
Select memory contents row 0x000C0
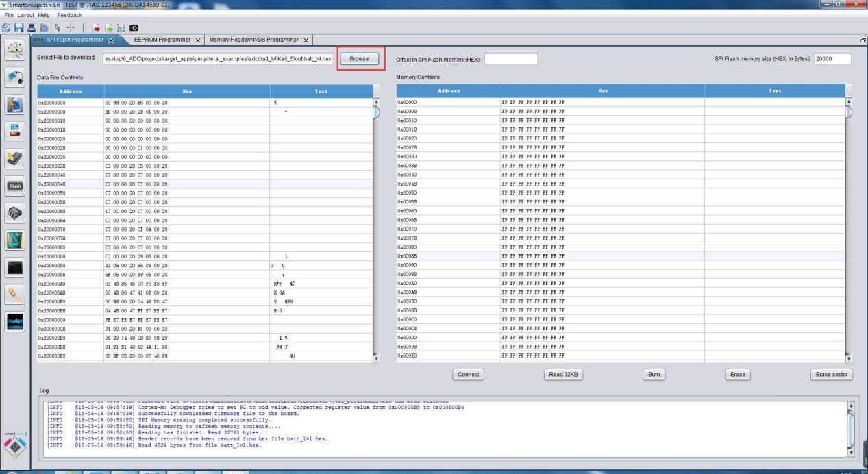(621, 319)
